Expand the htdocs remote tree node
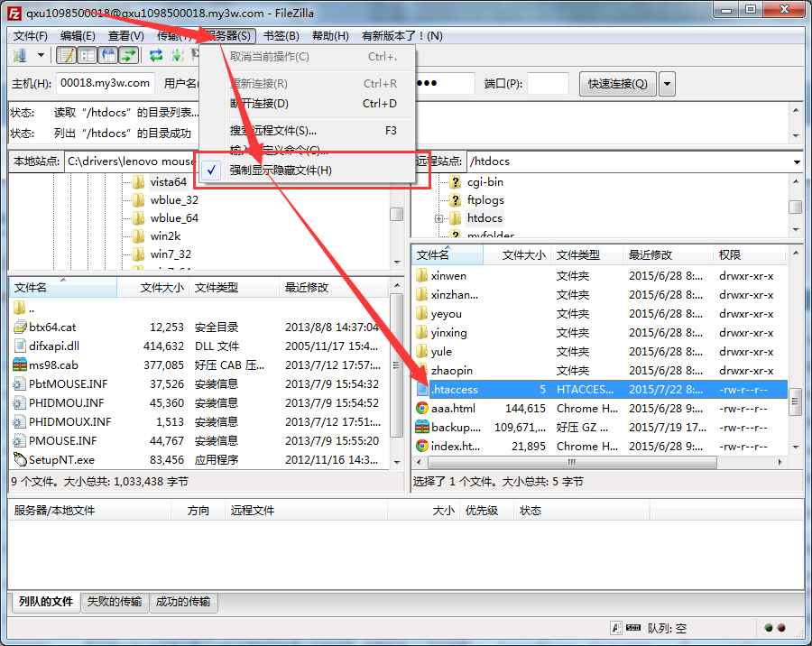Screen dimensions: 812x646 [x=438, y=218]
